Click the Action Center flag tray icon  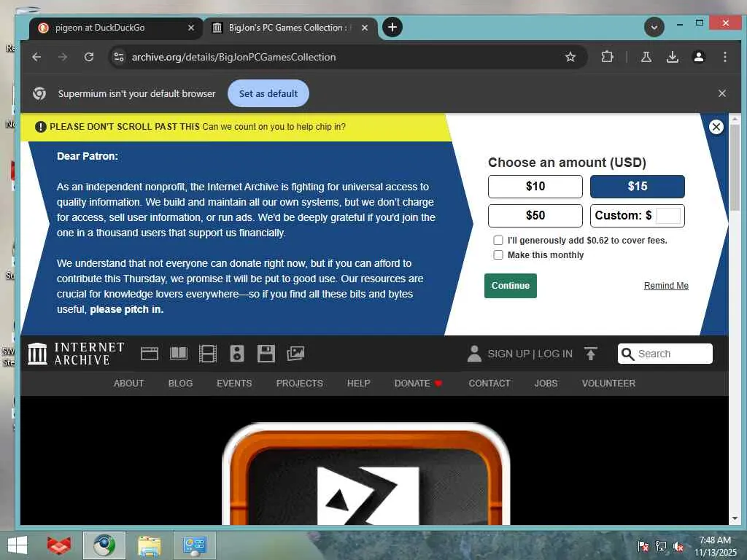[643, 546]
